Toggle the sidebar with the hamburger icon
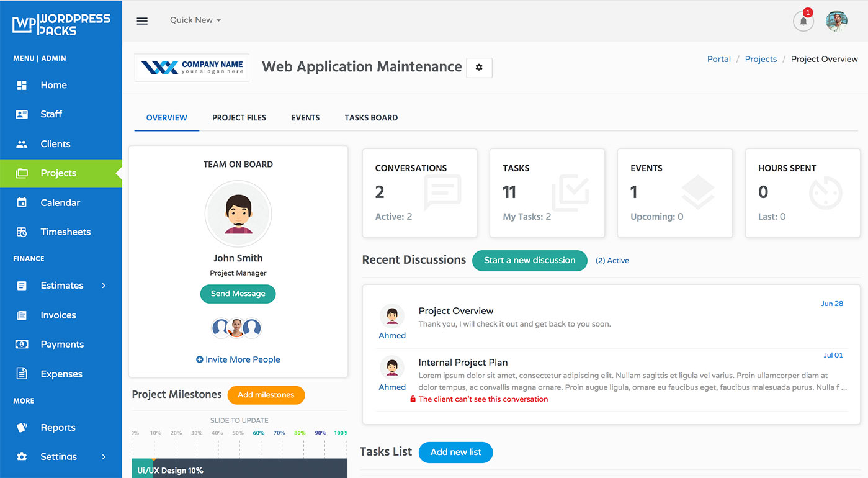Image resolution: width=868 pixels, height=478 pixels. coord(142,20)
